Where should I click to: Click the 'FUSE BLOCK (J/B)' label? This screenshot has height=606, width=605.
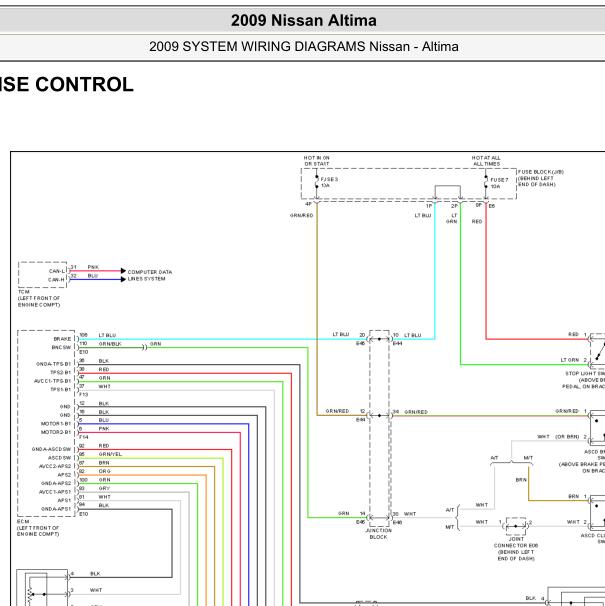(x=541, y=172)
